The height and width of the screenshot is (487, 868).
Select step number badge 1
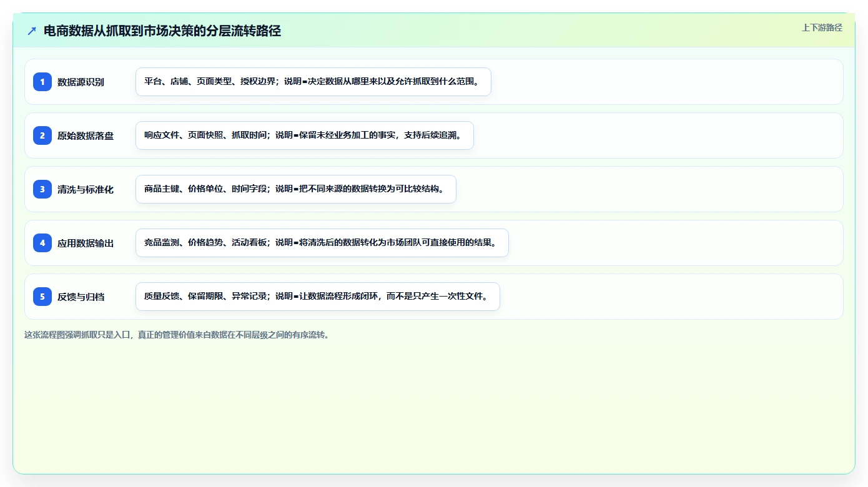click(42, 82)
